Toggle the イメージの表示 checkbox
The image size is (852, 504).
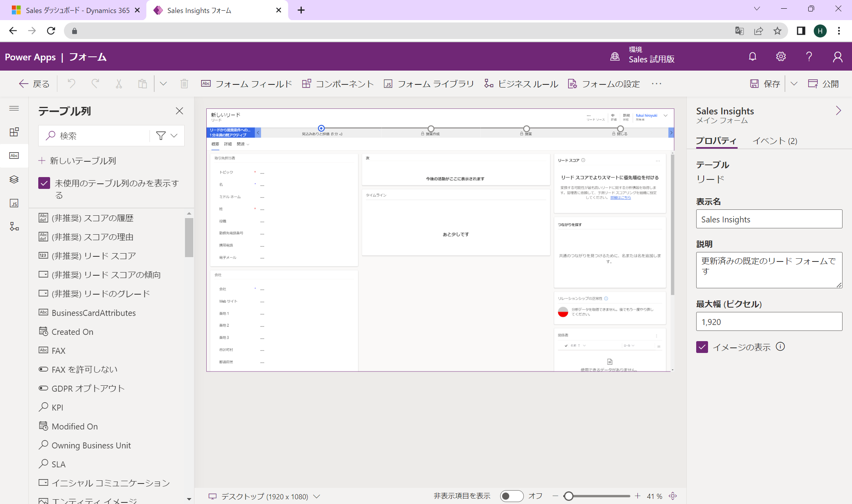[702, 347]
